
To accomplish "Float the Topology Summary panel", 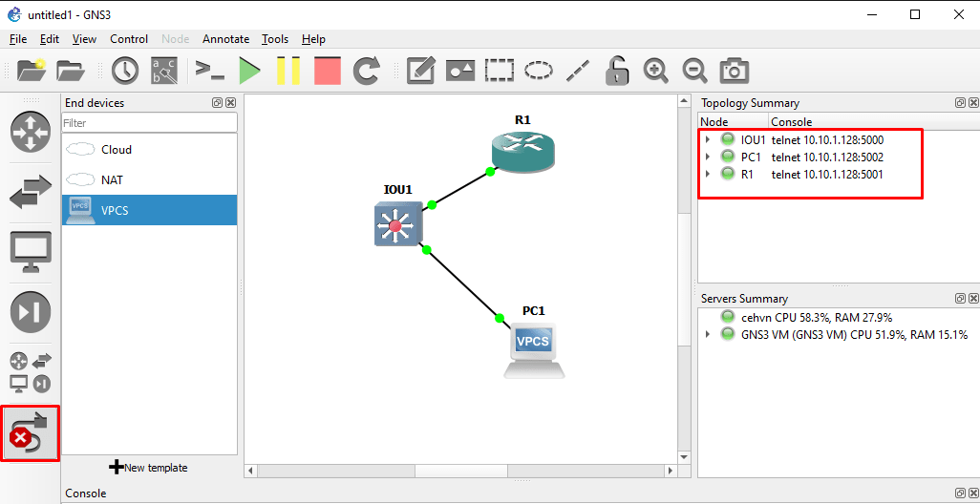I will (960, 102).
